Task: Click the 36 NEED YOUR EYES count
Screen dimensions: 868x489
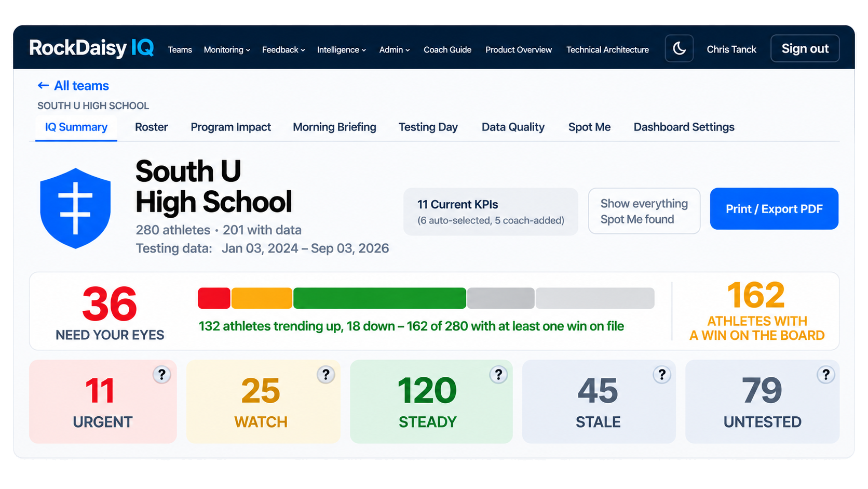Action: click(x=110, y=313)
